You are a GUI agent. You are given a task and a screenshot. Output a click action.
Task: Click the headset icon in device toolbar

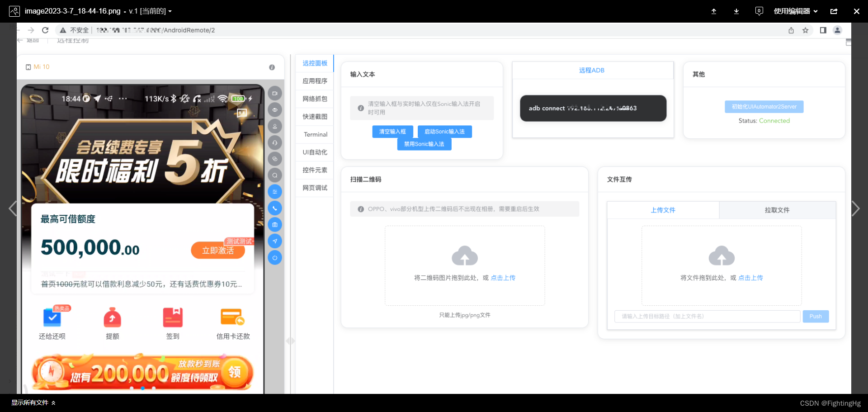[x=275, y=142]
